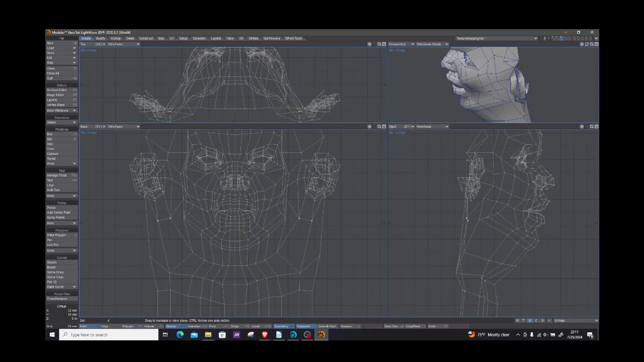Open the Microsoft Store taskbar icon
Image resolution: width=644 pixels, height=362 pixels.
click(222, 335)
